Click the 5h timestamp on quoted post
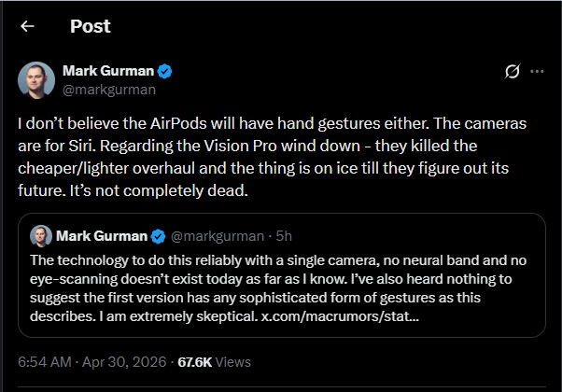The width and height of the screenshot is (562, 392). [x=281, y=235]
